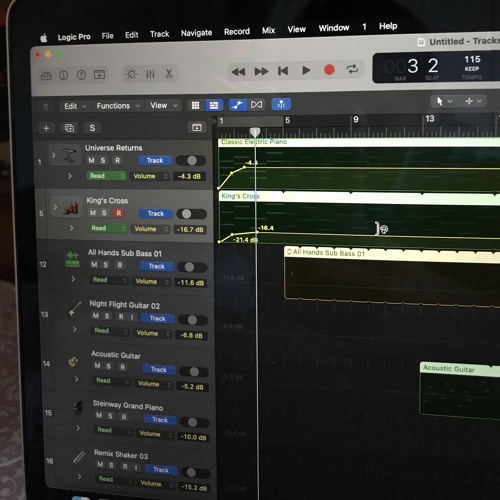Open King's Cross Volume parameter menu
Screen dimensions: 500x500
coord(151,229)
